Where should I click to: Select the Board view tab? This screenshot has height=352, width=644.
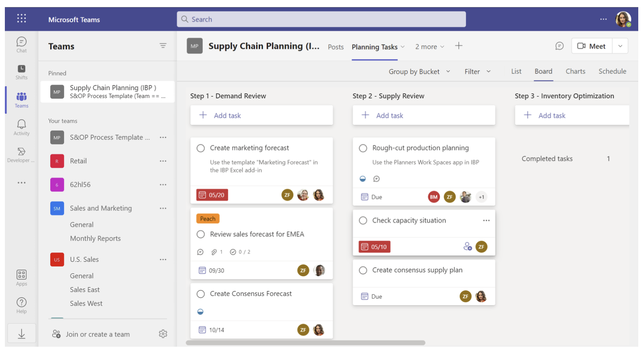tap(543, 71)
